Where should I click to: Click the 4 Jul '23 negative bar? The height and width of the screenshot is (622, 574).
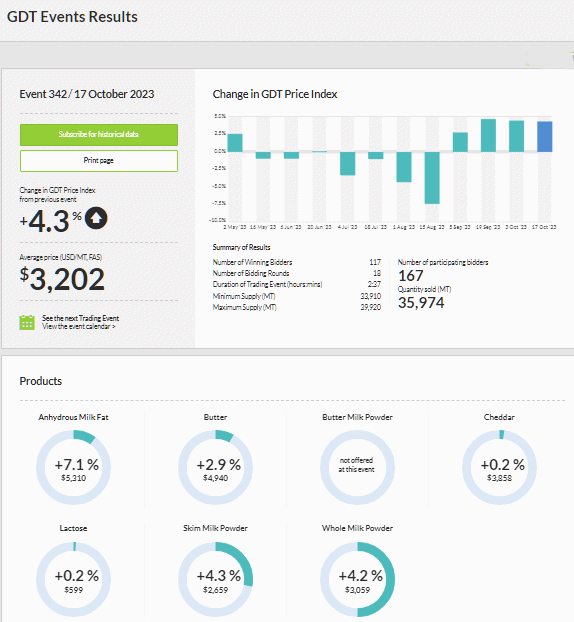tap(347, 163)
